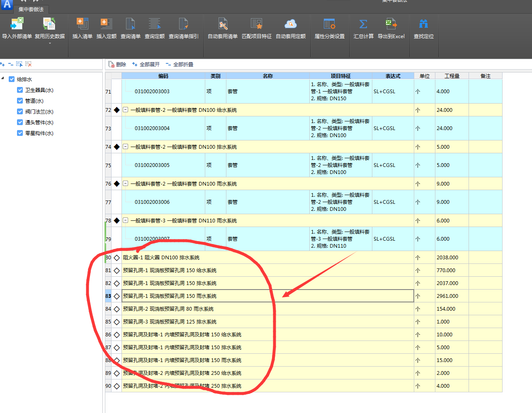The image size is (532, 413).
Task: Select row 80 阻火圈-1 阻火圈 DN100 排水系统
Action: point(268,258)
